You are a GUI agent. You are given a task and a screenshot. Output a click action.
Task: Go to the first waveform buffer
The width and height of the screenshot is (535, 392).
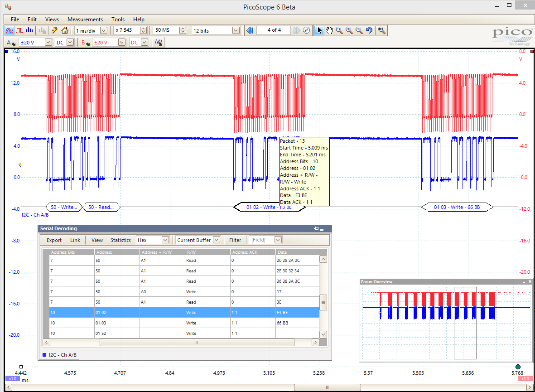point(249,30)
